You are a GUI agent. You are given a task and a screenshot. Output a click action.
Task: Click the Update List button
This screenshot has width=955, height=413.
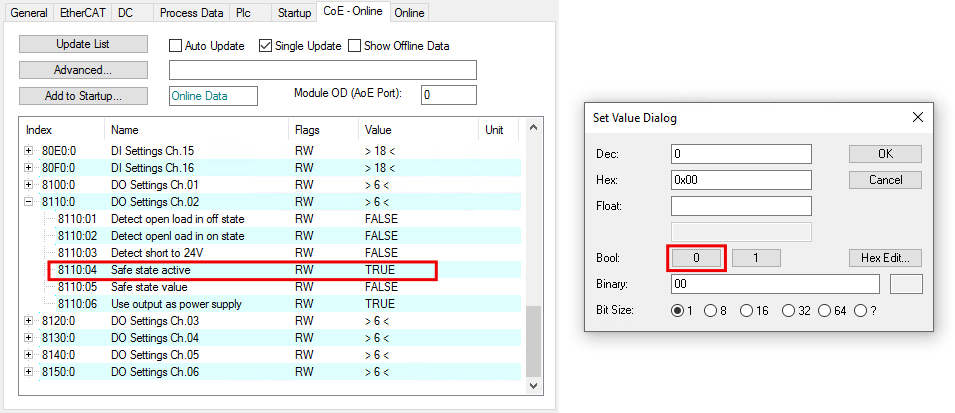[x=83, y=44]
